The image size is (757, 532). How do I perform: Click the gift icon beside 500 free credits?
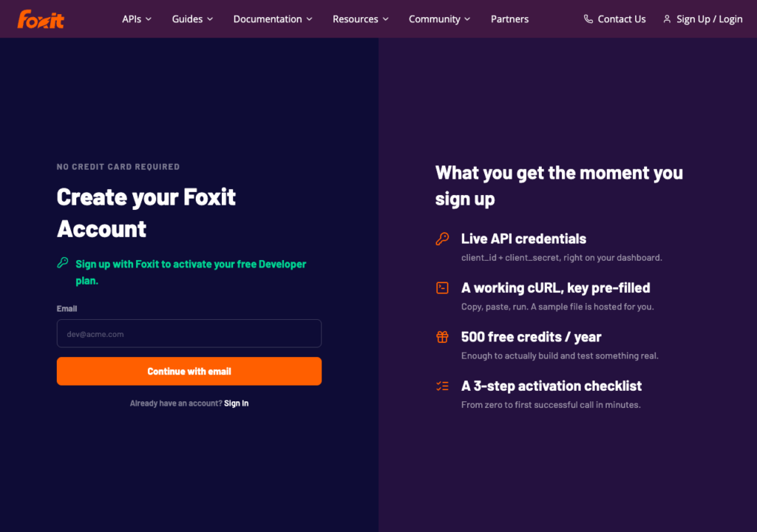pos(442,337)
